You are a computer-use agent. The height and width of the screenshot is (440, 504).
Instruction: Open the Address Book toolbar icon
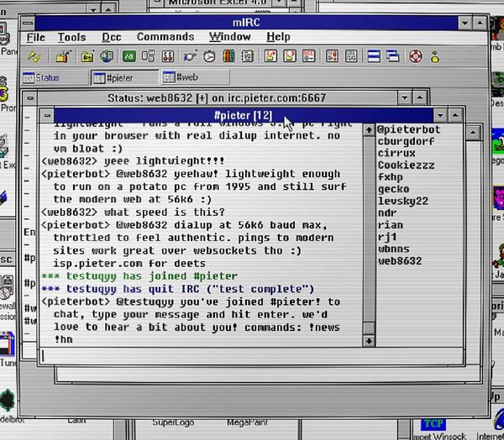[x=248, y=56]
